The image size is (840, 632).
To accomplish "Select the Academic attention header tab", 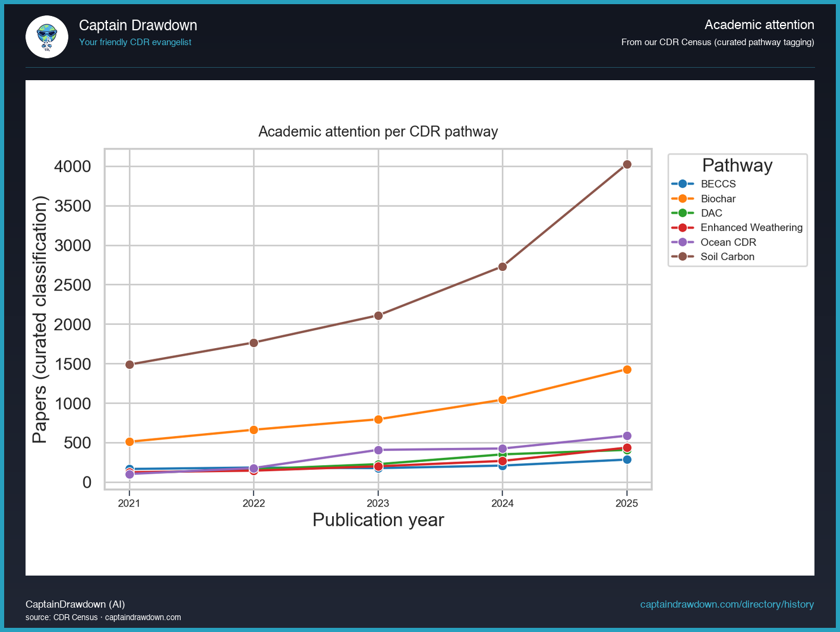I will (759, 25).
